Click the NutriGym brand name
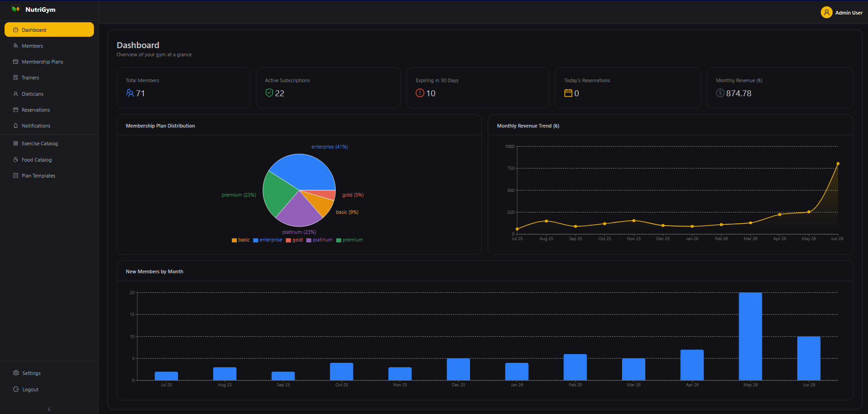Image resolution: width=868 pixels, height=414 pixels. (40, 10)
